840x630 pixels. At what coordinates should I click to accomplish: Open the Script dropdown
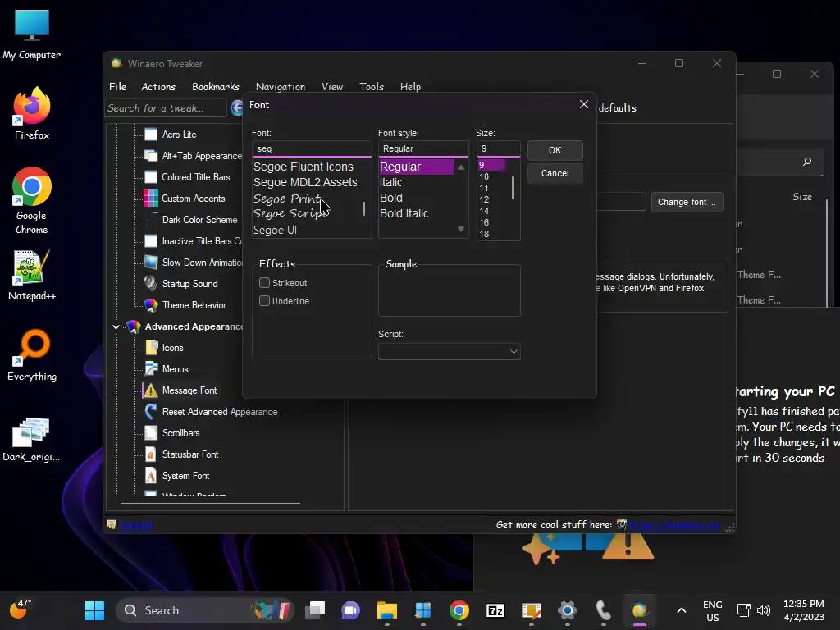(449, 351)
